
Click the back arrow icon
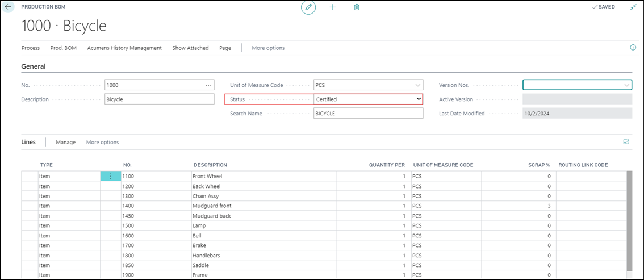(8, 7)
